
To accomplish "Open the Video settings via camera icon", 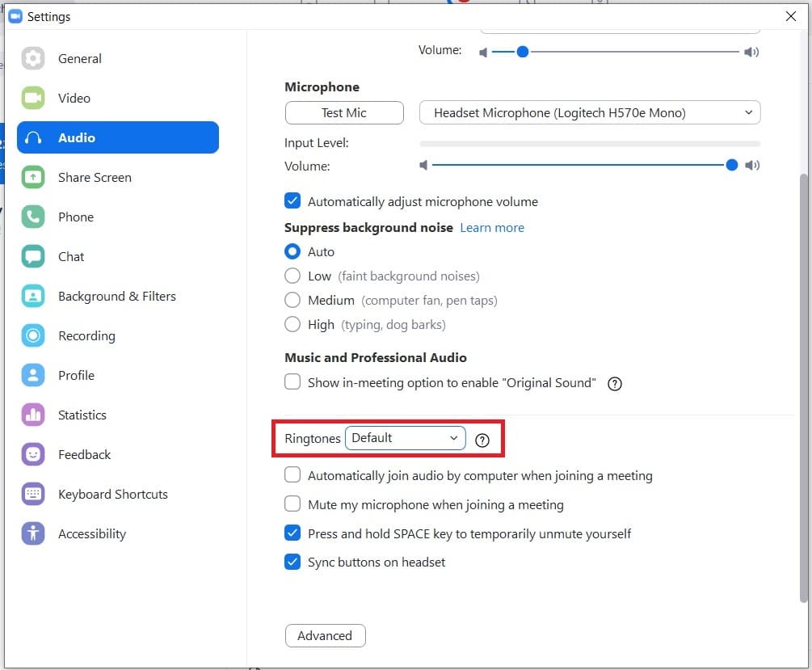I will (x=33, y=98).
